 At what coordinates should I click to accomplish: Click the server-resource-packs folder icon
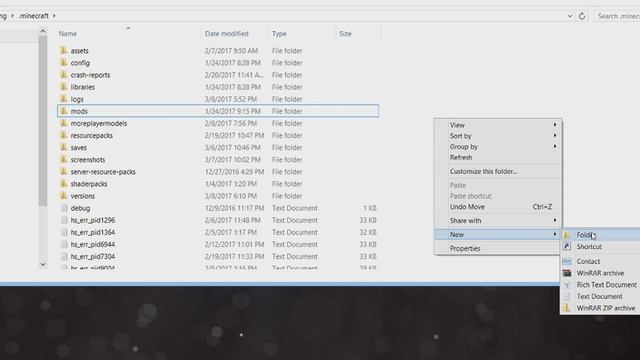coord(64,171)
